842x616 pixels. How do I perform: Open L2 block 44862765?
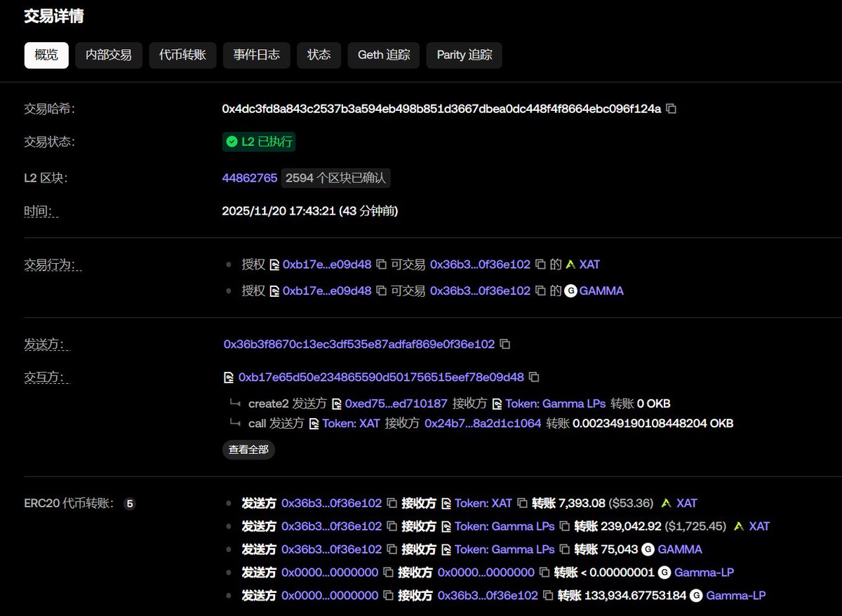250,178
